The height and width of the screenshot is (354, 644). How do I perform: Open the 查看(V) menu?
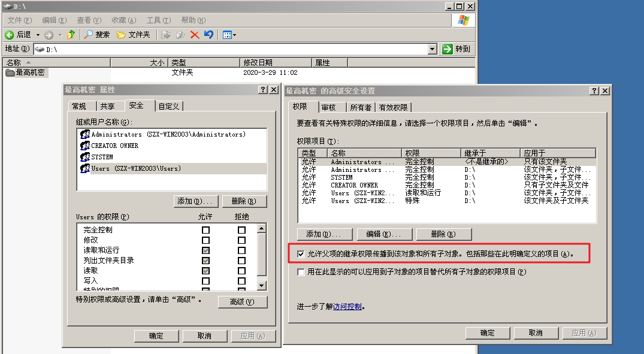[x=89, y=20]
